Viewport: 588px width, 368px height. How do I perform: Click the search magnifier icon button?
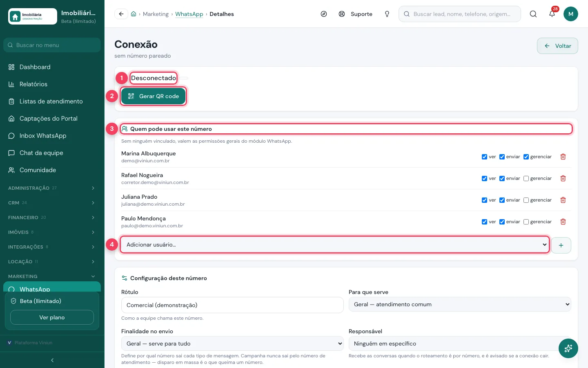533,14
